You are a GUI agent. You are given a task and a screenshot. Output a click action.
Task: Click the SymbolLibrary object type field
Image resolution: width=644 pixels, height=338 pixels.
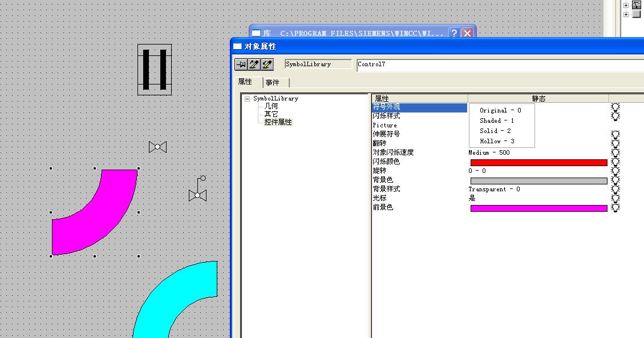pos(318,64)
